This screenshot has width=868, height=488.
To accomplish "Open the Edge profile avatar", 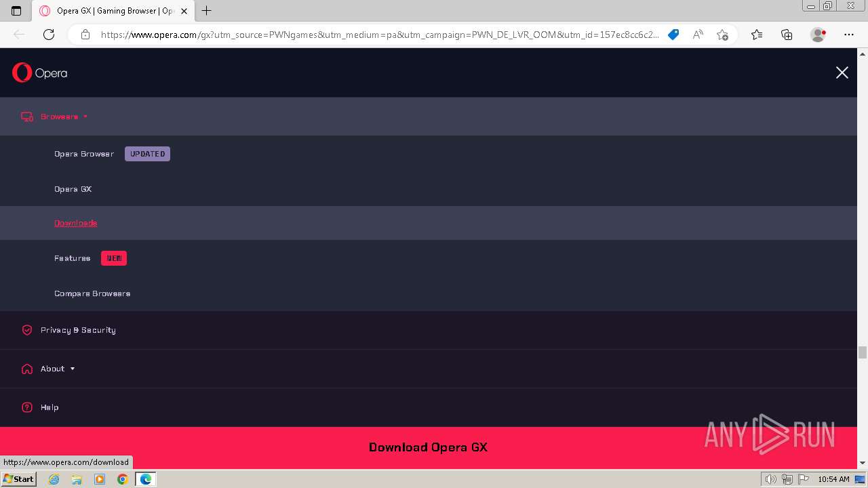I will (818, 35).
